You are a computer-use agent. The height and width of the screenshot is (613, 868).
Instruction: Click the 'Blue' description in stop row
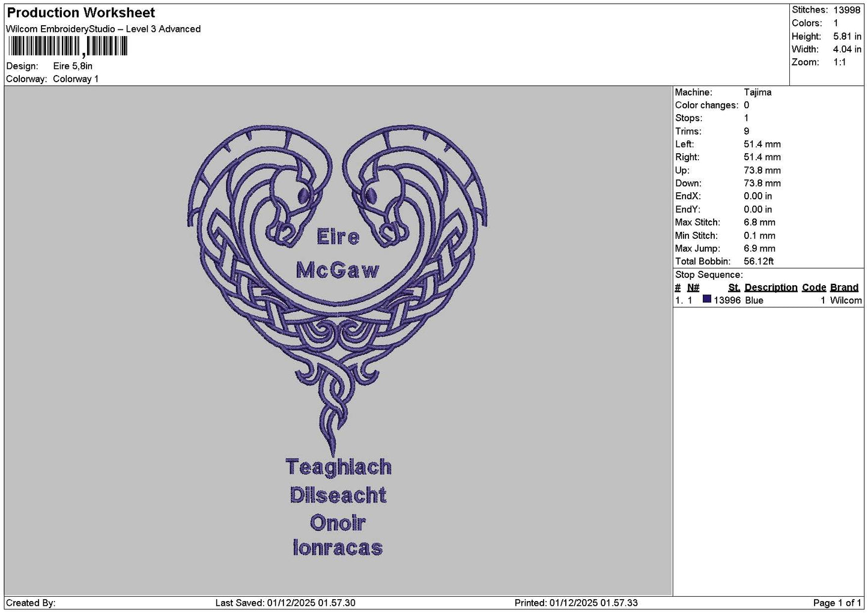coord(754,300)
